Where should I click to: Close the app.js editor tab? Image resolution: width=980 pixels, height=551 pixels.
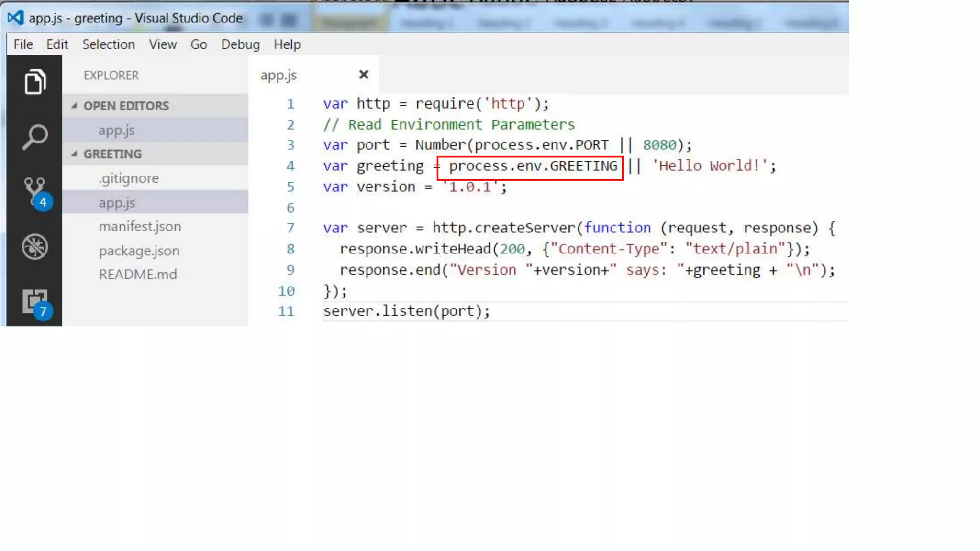[x=364, y=75]
